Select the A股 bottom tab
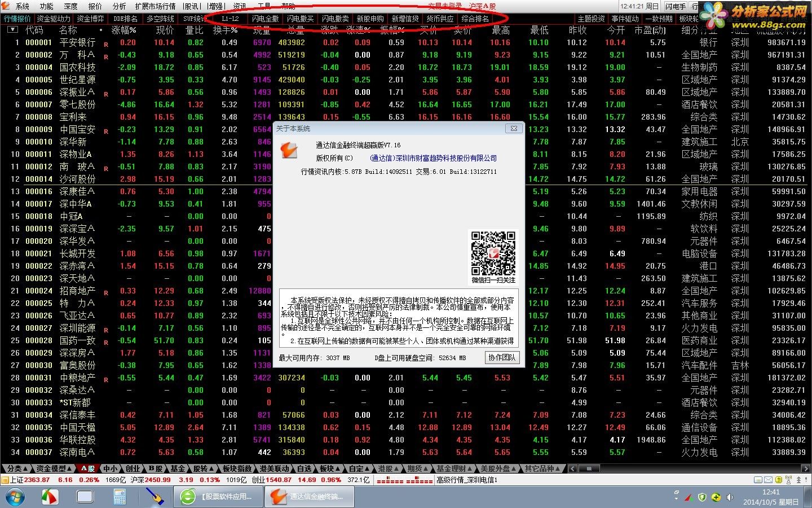 coord(87,468)
